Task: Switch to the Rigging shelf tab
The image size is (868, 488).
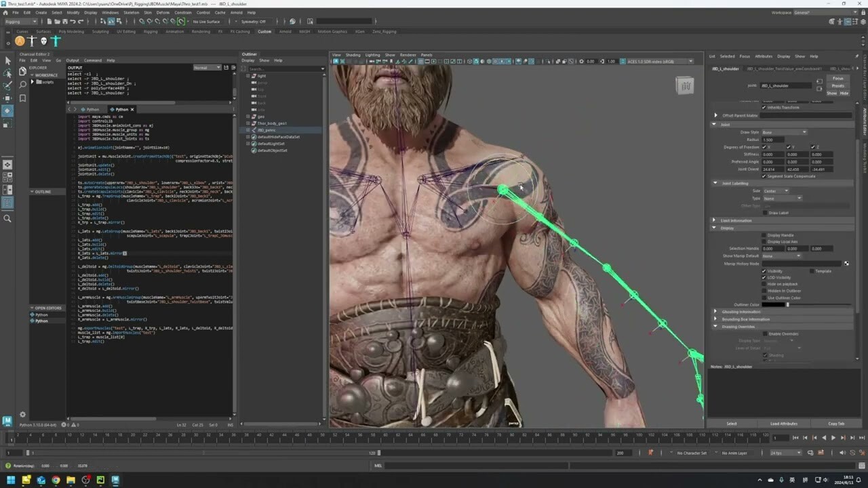Action: (151, 31)
